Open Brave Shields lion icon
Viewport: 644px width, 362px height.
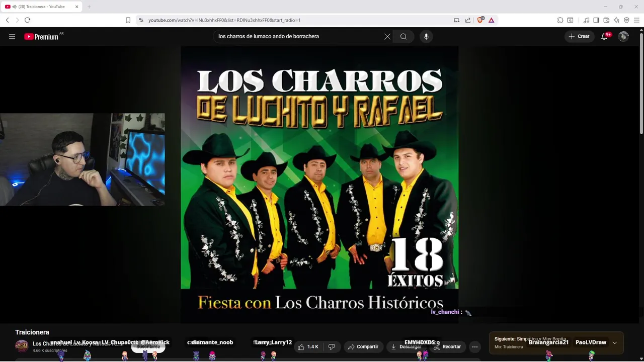click(x=480, y=20)
